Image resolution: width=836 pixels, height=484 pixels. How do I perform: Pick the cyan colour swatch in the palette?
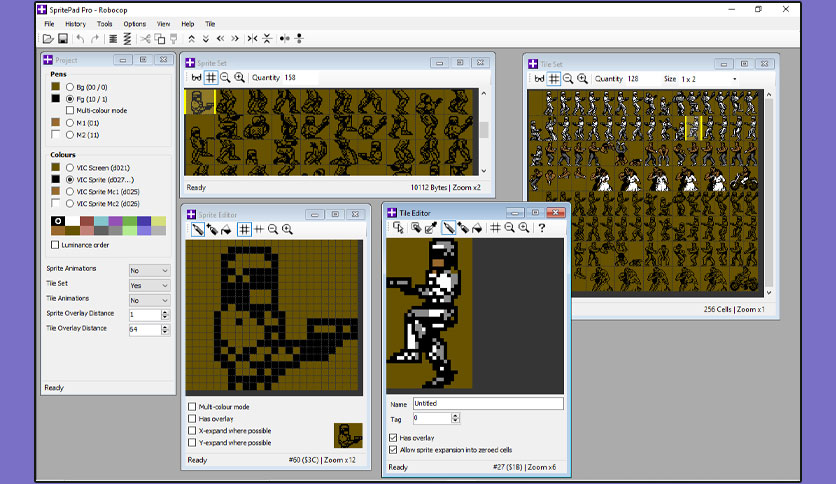click(x=101, y=221)
